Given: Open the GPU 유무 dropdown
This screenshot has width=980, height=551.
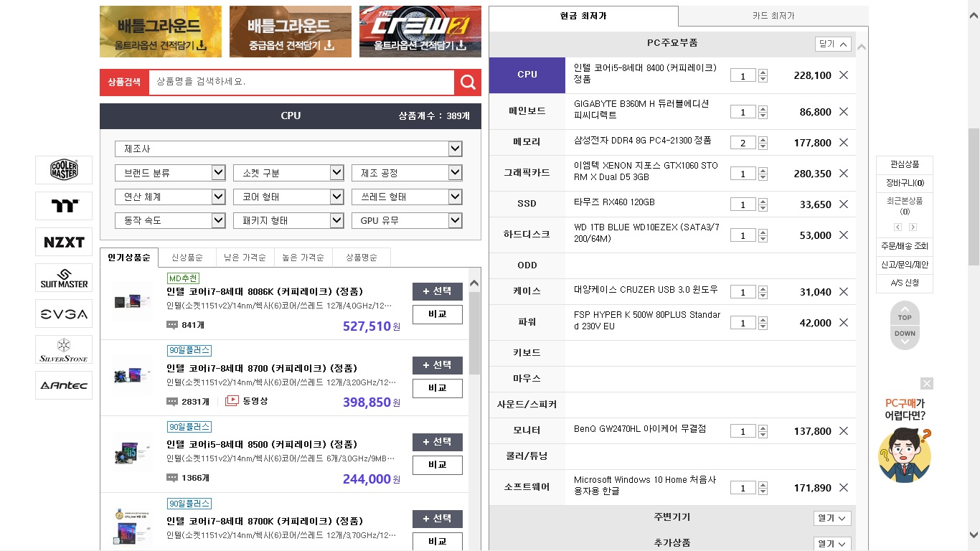Looking at the screenshot, I should [407, 220].
